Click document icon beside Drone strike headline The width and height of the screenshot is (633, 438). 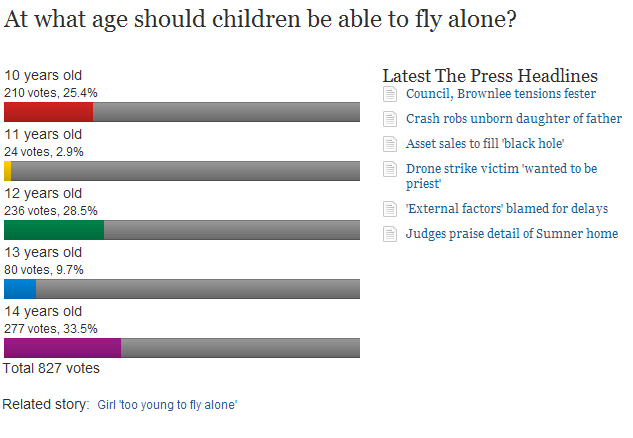(x=390, y=169)
